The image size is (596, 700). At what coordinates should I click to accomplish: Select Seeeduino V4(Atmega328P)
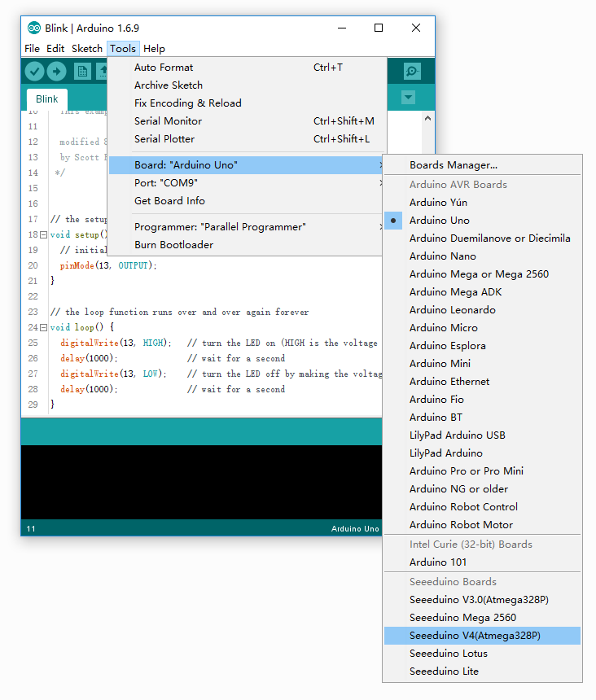click(482, 636)
